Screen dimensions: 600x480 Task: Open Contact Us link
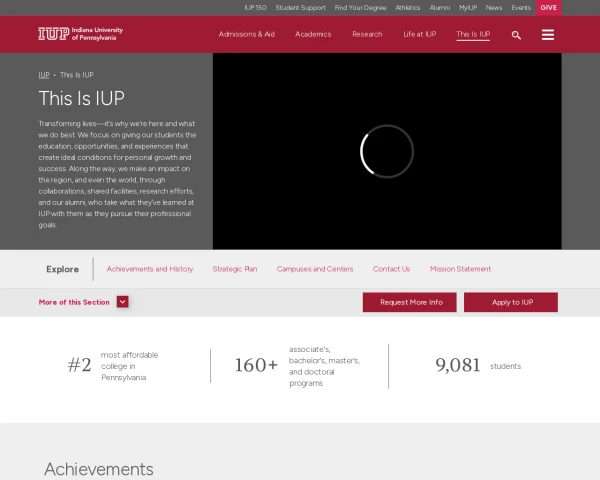click(391, 269)
